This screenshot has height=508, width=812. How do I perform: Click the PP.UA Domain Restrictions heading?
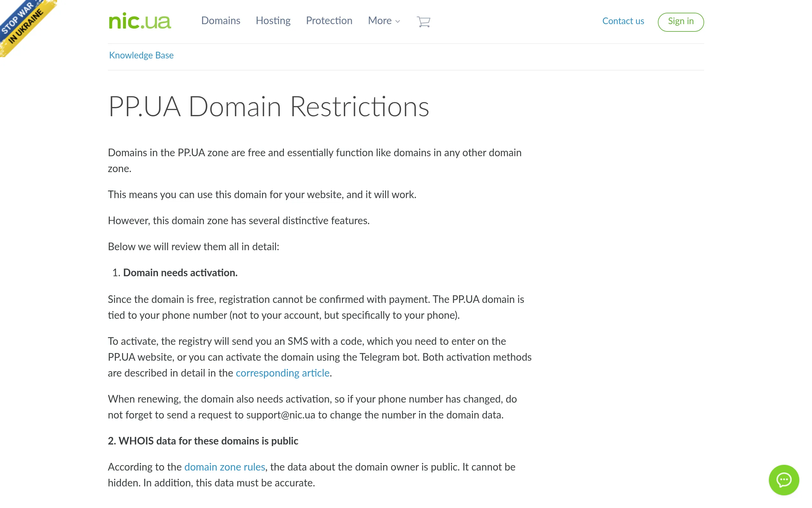[268, 107]
